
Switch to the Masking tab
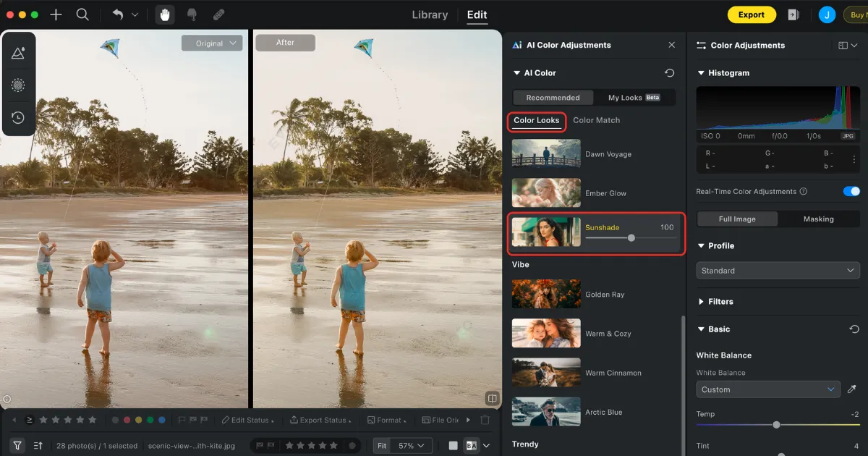coord(819,219)
